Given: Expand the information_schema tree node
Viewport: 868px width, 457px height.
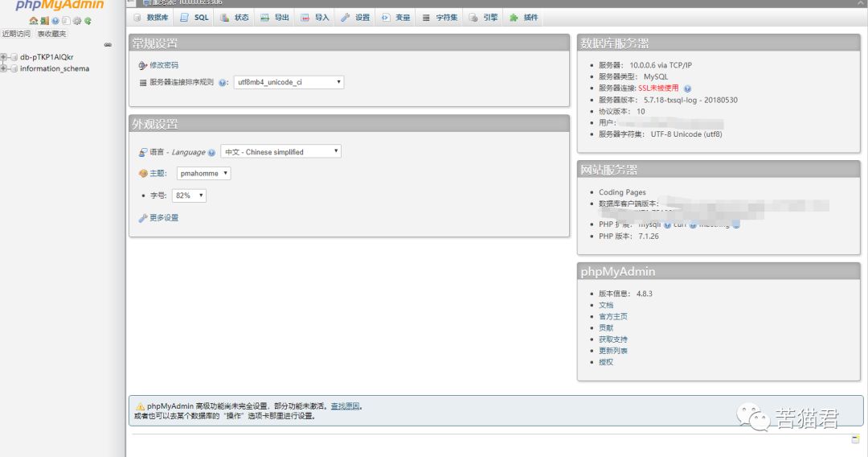Looking at the screenshot, I should pos(4,68).
